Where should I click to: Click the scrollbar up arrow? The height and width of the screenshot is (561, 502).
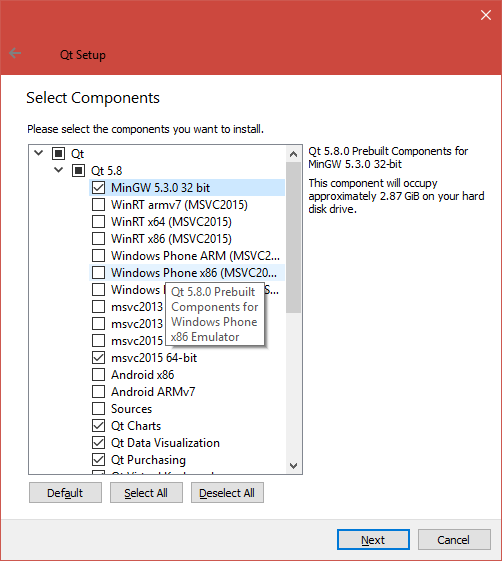click(293, 154)
